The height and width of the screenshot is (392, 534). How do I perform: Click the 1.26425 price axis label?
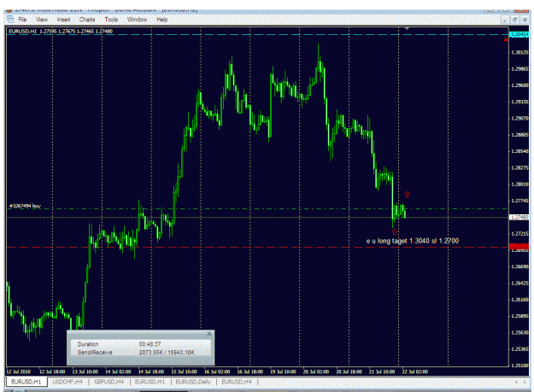click(519, 284)
